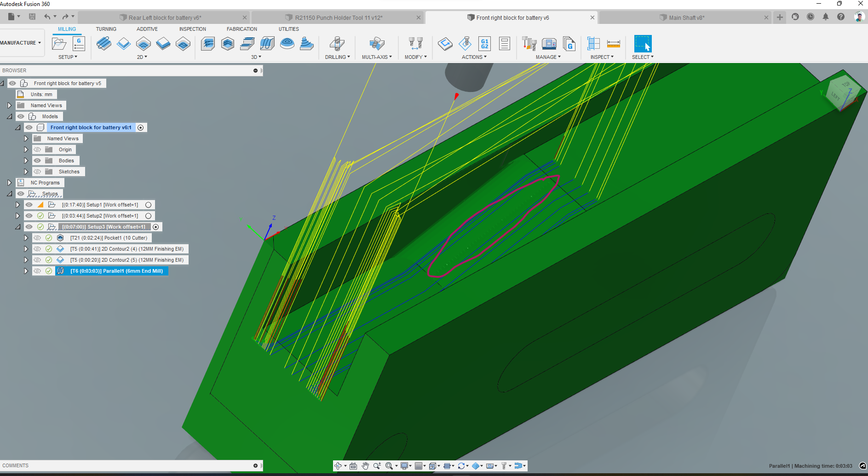868x476 pixels.
Task: Switch to the TURNING ribbon tab
Action: pos(106,29)
